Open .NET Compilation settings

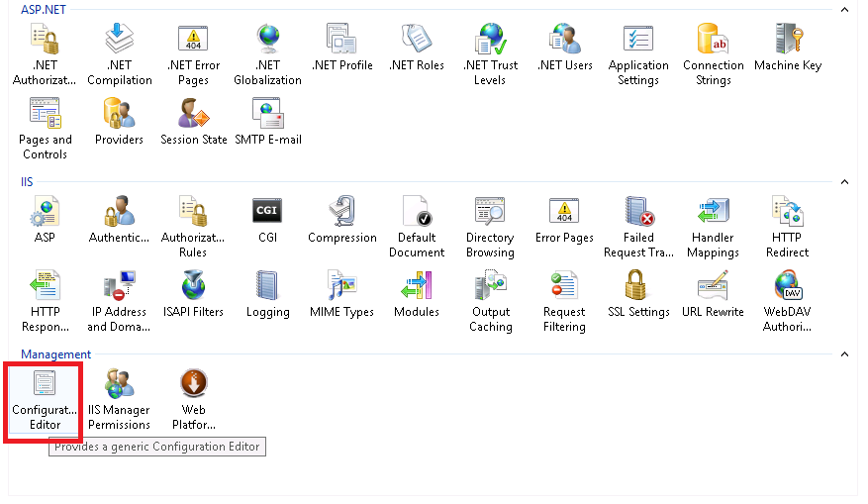(x=120, y=54)
